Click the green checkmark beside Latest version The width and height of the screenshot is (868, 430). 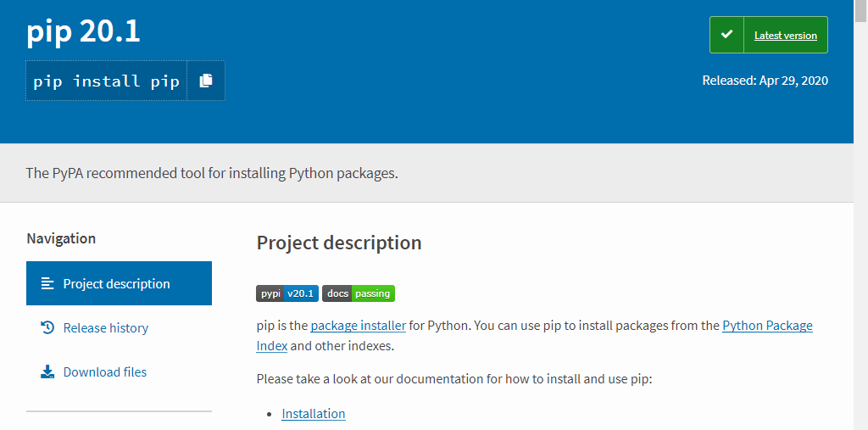(x=726, y=35)
